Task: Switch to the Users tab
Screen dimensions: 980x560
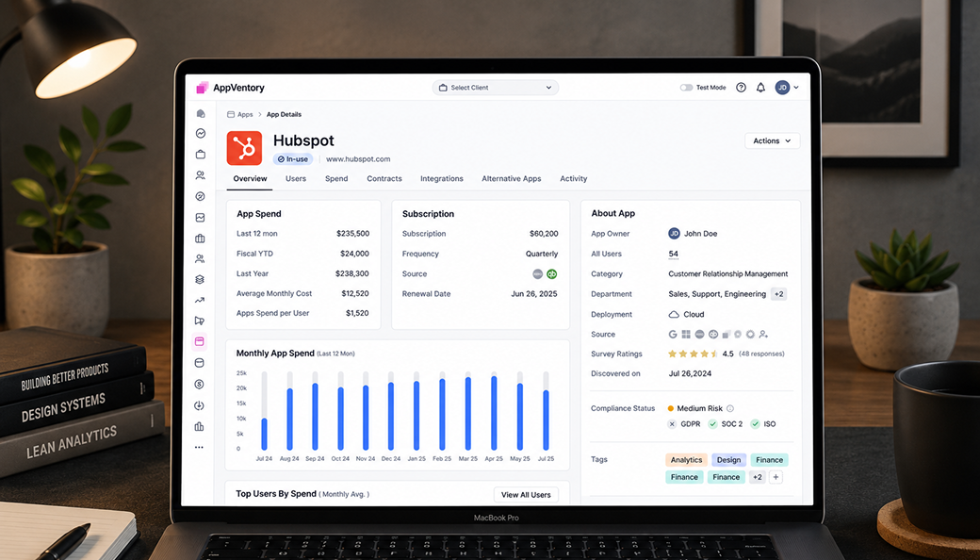Action: [x=296, y=179]
